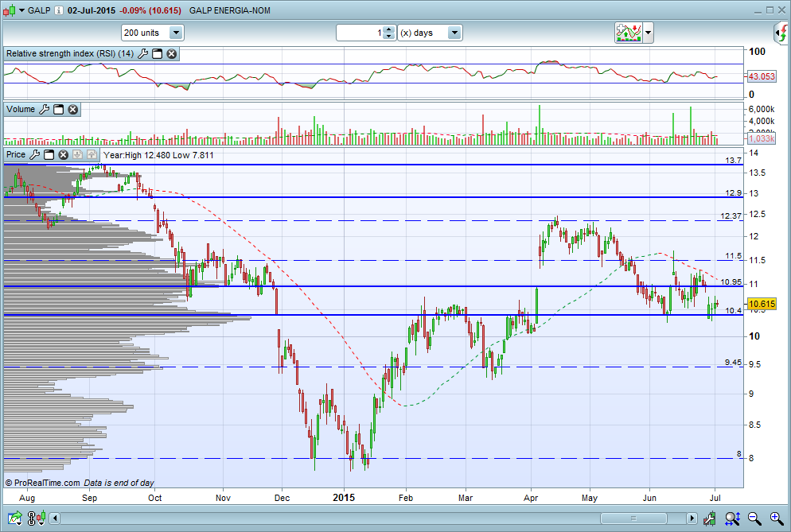Click the Relative strength index (RSI) (14) label

[70, 53]
